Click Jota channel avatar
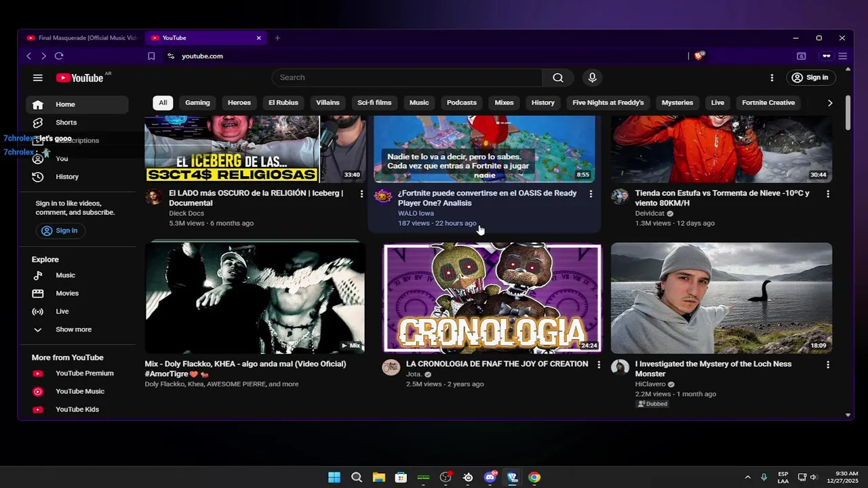868x488 pixels. click(391, 367)
